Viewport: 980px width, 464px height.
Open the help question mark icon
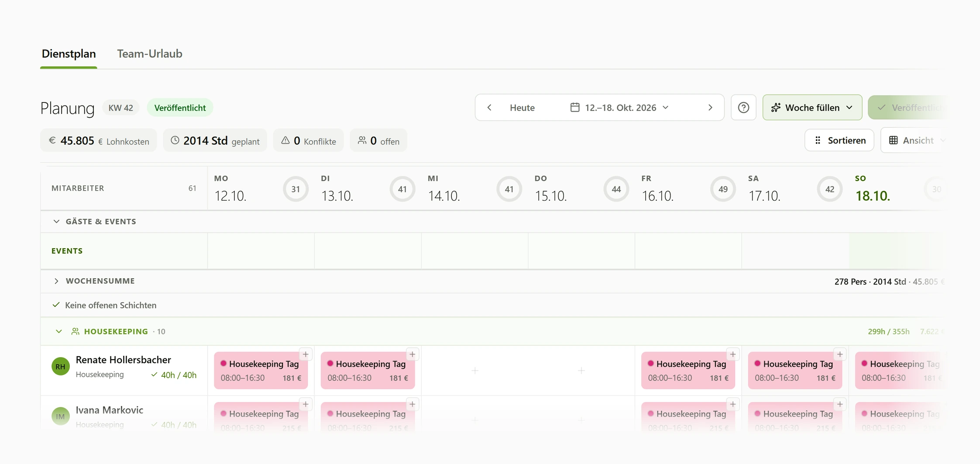pos(743,108)
